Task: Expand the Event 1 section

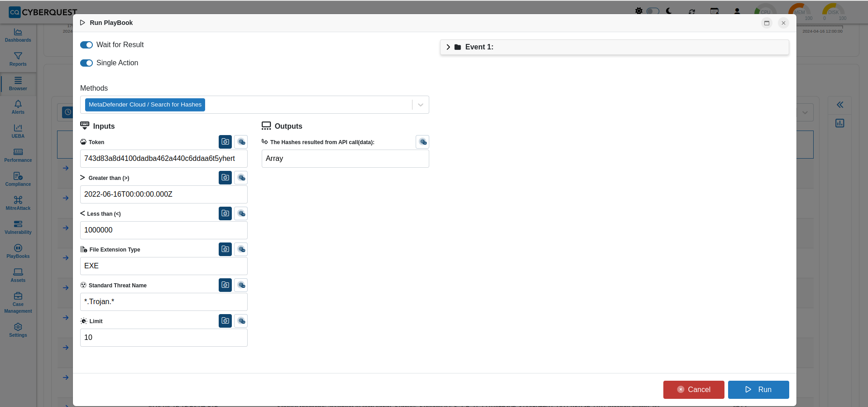Action: (614, 47)
